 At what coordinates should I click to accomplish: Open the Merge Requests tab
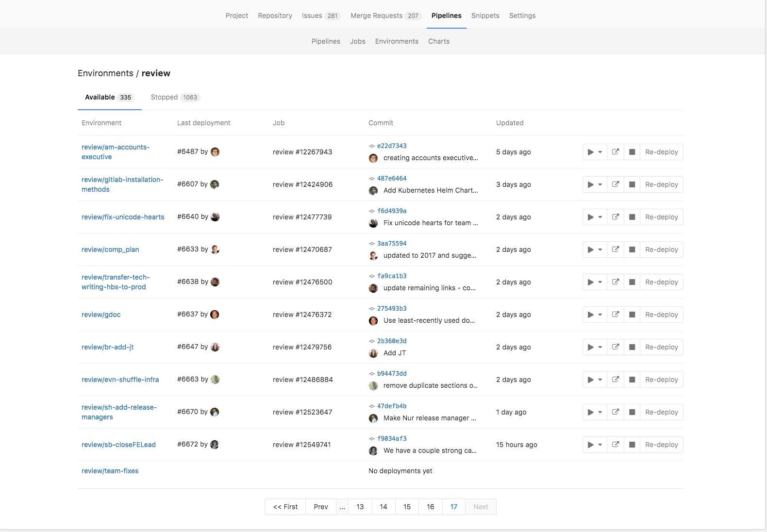384,16
